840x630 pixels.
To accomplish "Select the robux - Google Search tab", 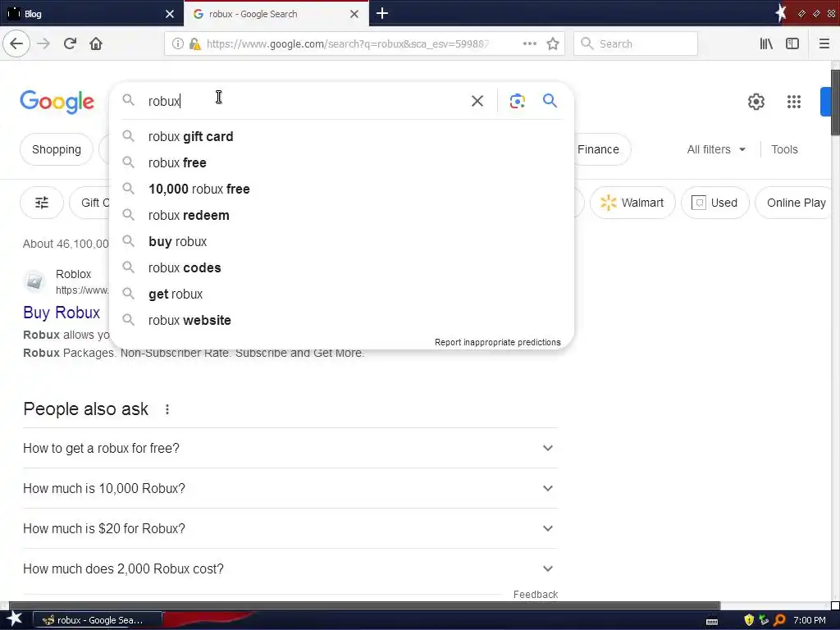I will (x=276, y=14).
